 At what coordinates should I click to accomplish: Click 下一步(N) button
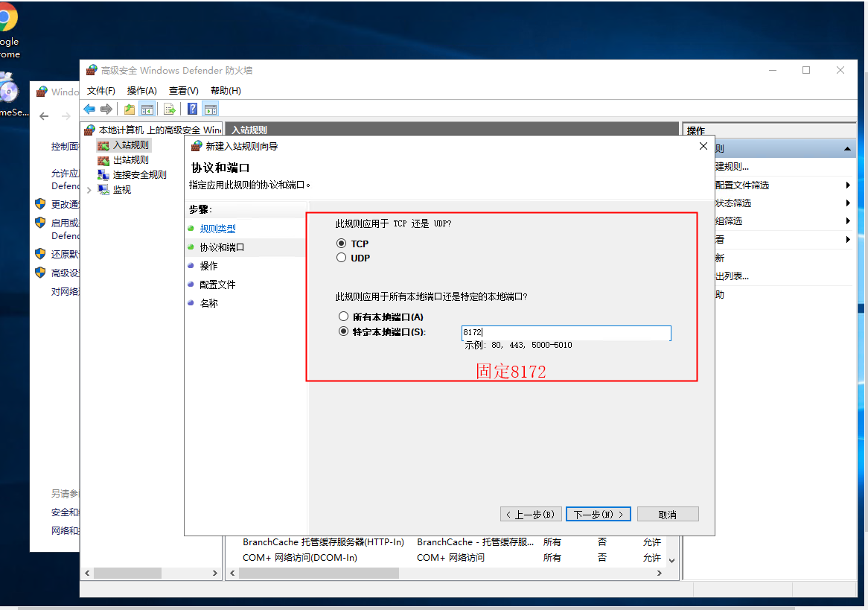click(x=598, y=514)
